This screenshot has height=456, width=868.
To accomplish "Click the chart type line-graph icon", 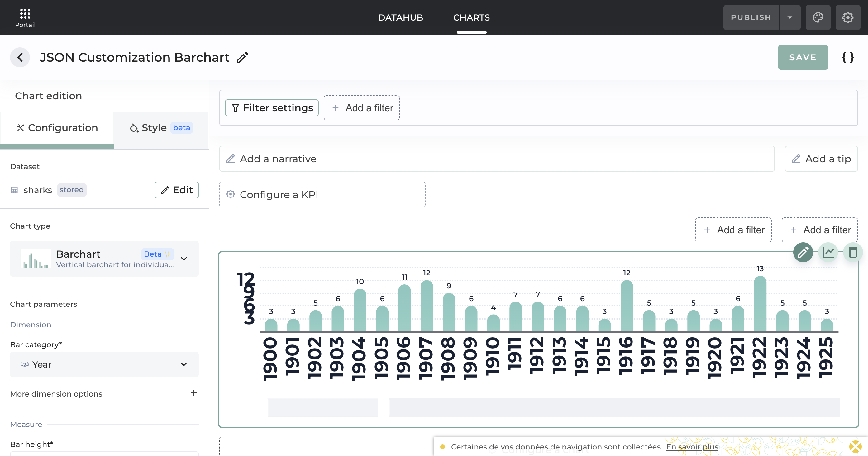I will point(828,252).
